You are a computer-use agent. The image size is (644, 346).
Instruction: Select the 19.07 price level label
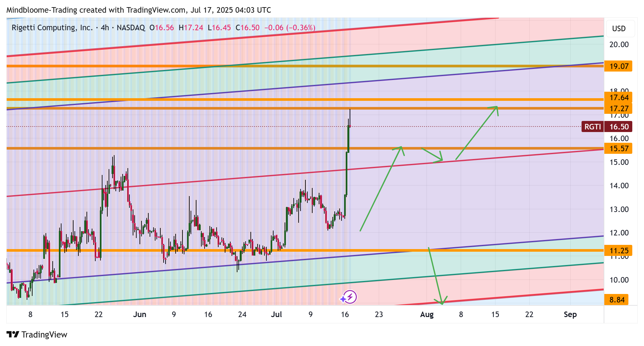point(618,66)
